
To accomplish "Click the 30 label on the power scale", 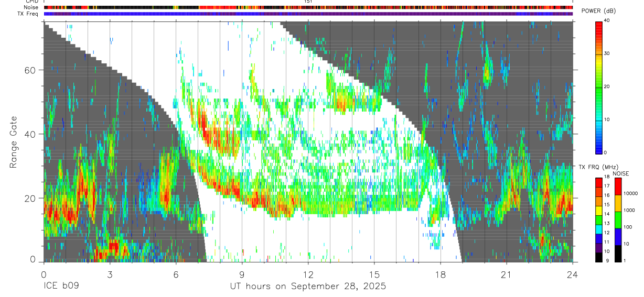I will pyautogui.click(x=607, y=54).
